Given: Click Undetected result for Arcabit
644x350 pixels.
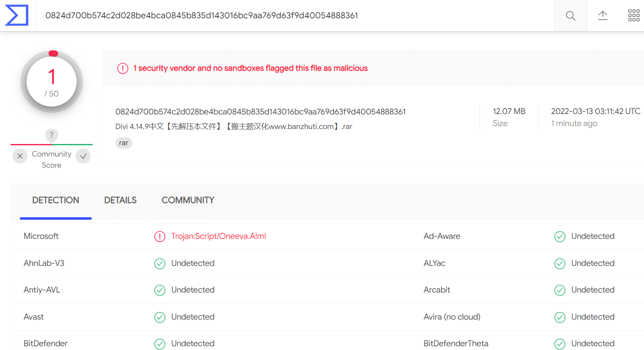Looking at the screenshot, I should [x=593, y=290].
